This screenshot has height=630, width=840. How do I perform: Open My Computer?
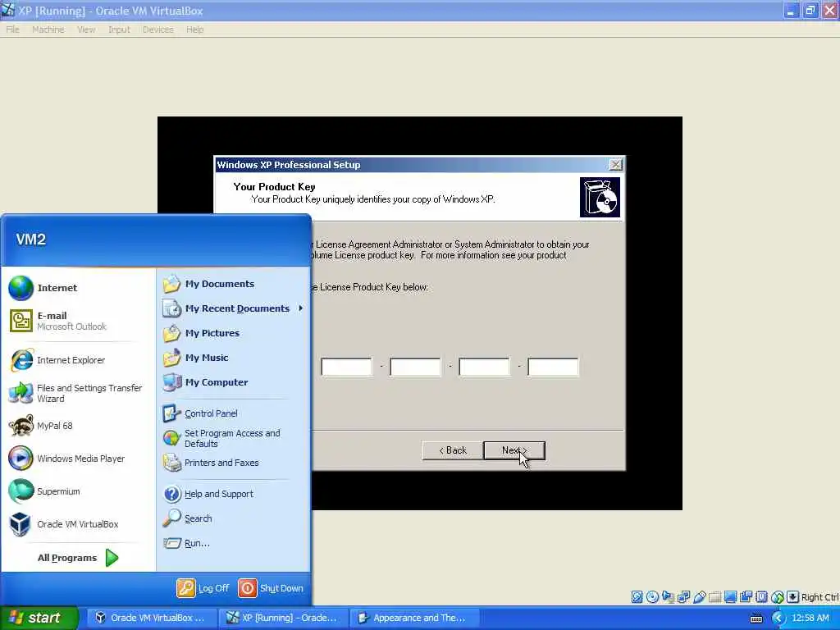click(x=231, y=382)
